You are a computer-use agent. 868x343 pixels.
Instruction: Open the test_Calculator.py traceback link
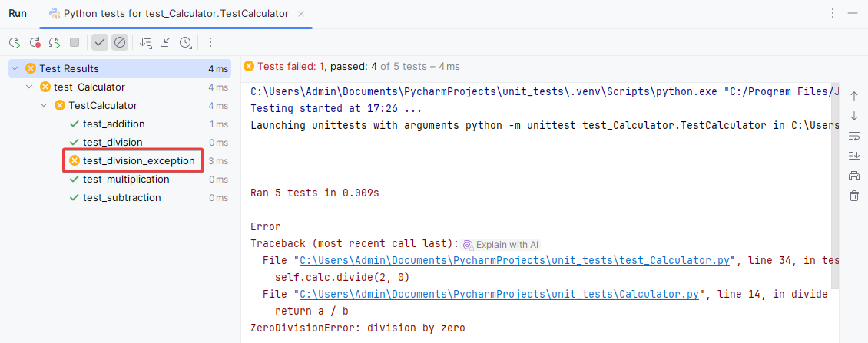[x=515, y=261]
